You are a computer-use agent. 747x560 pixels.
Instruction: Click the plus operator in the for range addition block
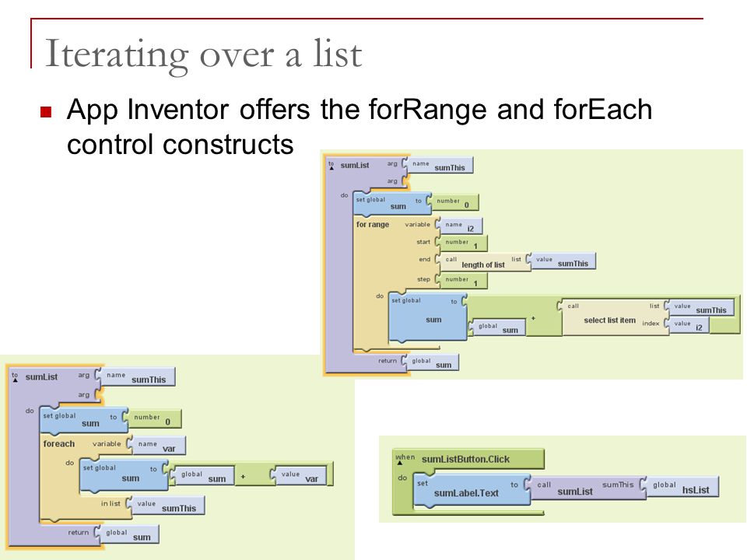pyautogui.click(x=533, y=318)
